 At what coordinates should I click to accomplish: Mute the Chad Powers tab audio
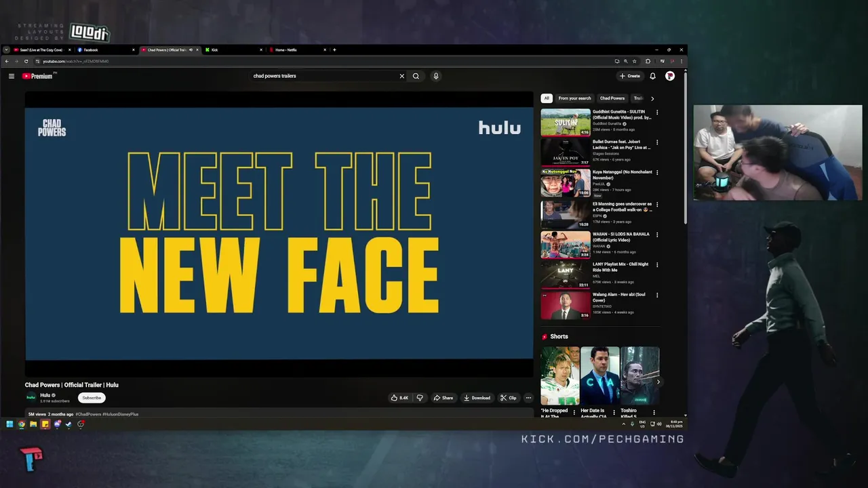click(191, 49)
